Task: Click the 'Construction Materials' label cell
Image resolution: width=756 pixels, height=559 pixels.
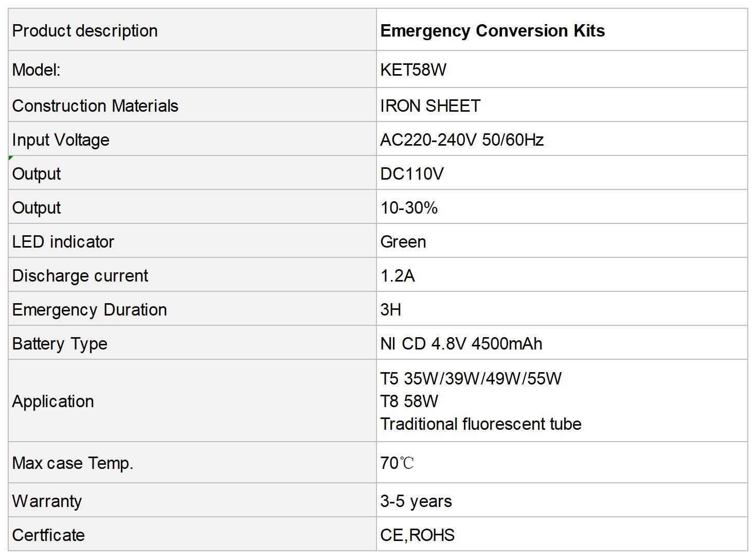Action: [x=192, y=105]
